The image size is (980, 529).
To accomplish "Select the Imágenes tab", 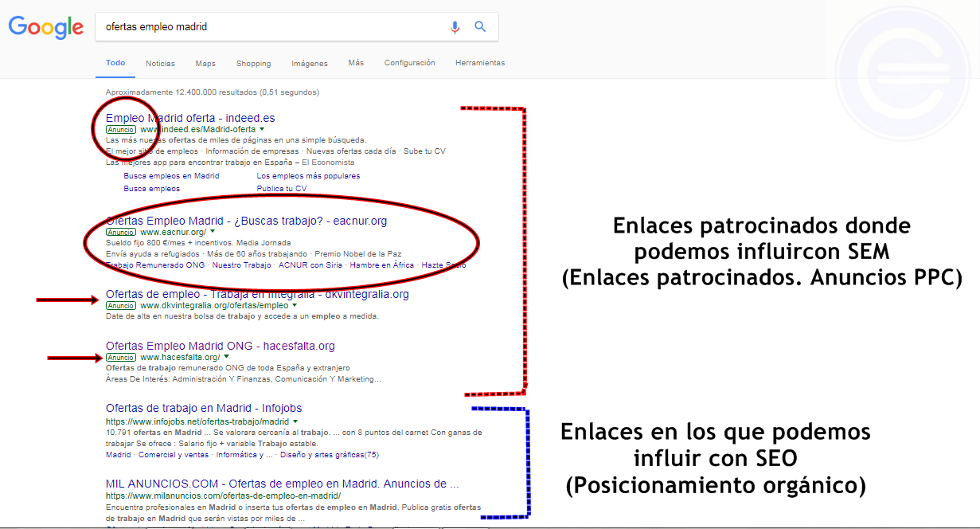I will pyautogui.click(x=309, y=64).
